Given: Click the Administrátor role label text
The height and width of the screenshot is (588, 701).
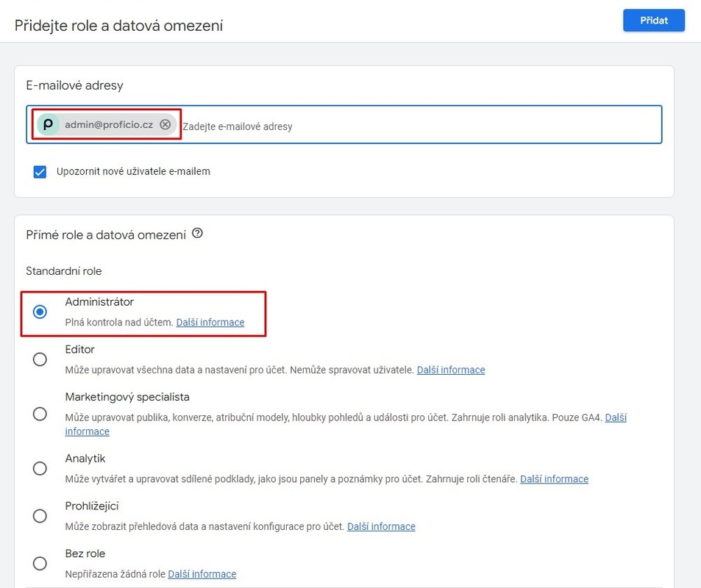Looking at the screenshot, I should click(x=99, y=302).
